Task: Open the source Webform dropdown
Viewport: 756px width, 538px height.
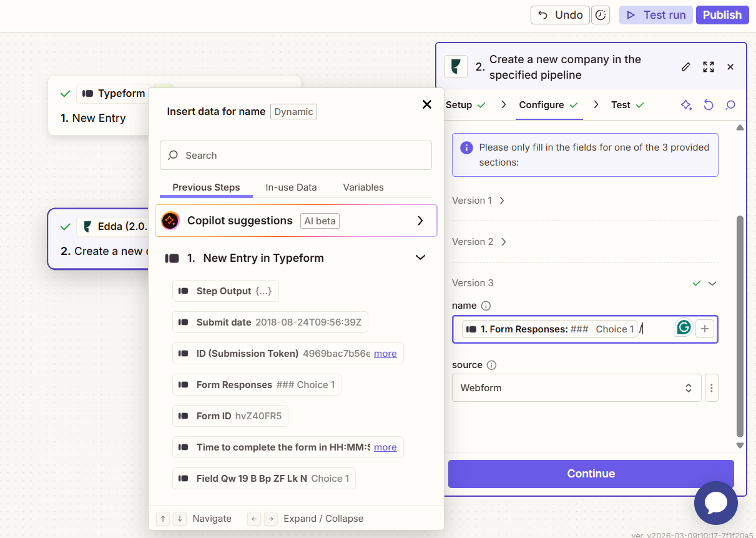Action: pyautogui.click(x=576, y=388)
